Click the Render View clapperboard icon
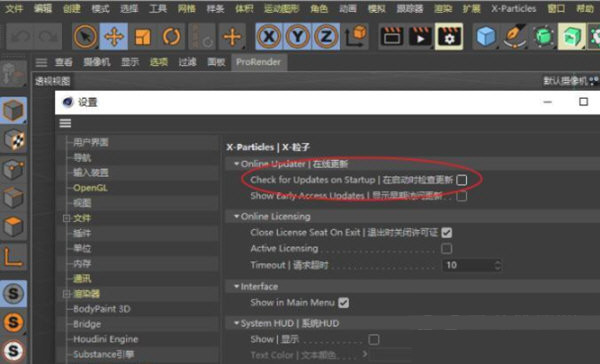The height and width of the screenshot is (364, 600). click(391, 37)
